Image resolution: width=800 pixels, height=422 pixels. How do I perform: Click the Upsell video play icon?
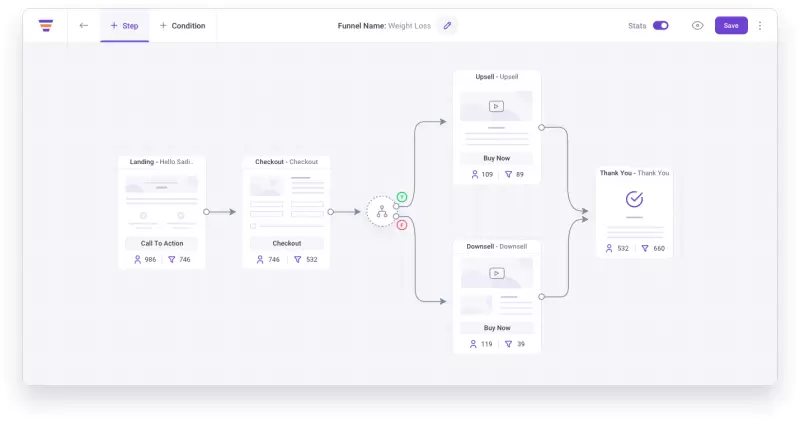pyautogui.click(x=496, y=106)
